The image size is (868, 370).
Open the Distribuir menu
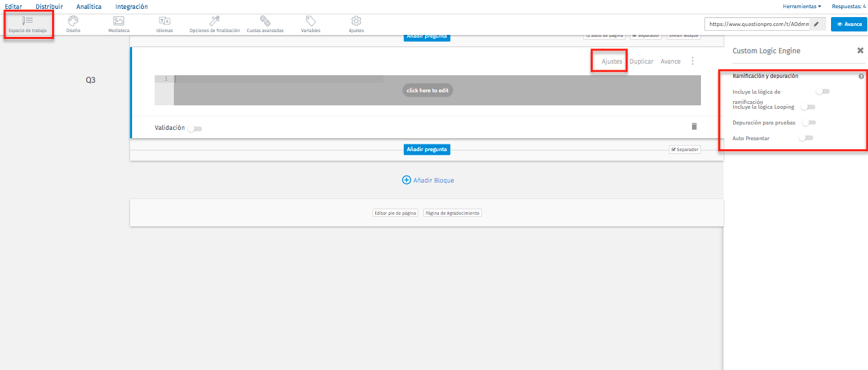coord(49,6)
